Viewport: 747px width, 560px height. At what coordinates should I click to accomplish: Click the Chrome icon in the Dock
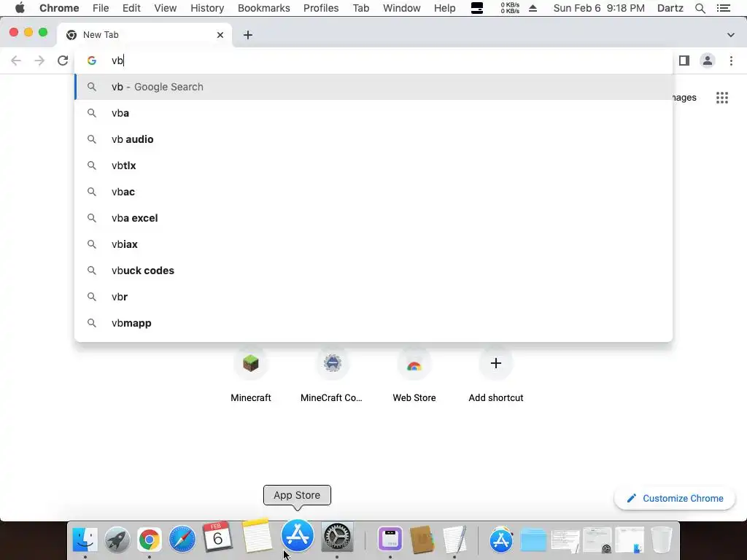(x=149, y=539)
